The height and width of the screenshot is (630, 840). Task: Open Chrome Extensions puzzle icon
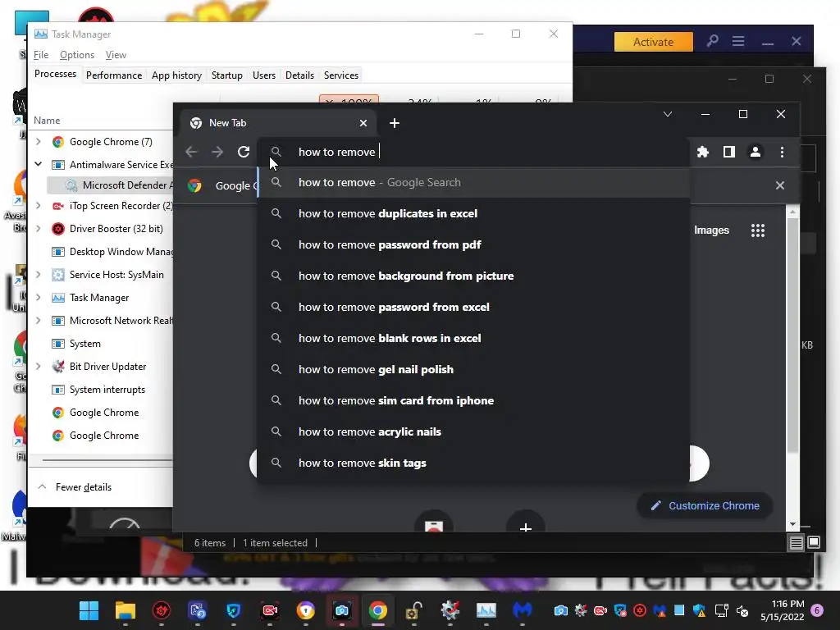click(703, 152)
